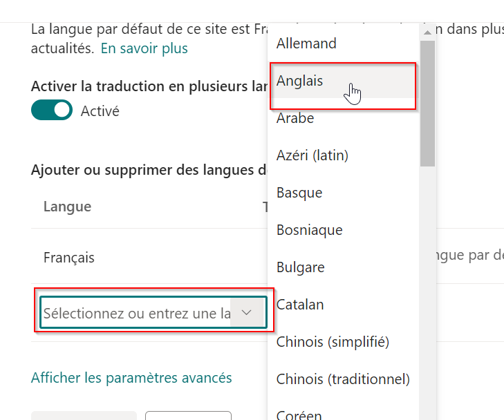Pick Arabe from the language options
The height and width of the screenshot is (420, 504).
point(295,118)
